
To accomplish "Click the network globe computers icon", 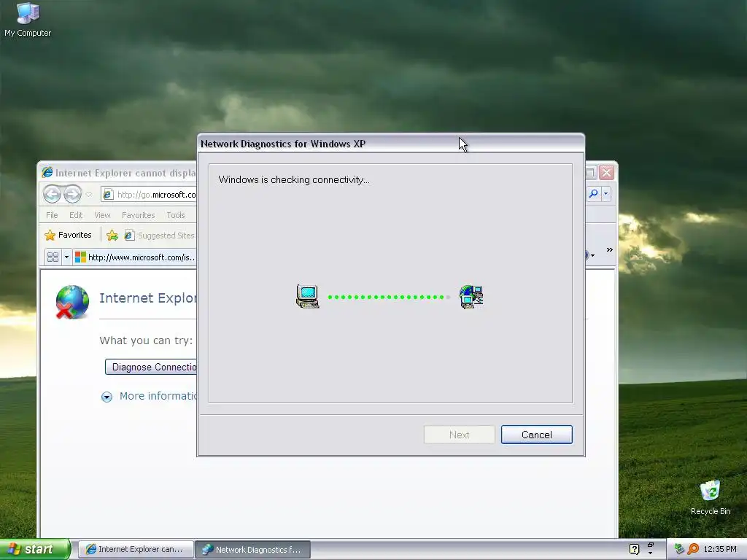I will coord(471,297).
